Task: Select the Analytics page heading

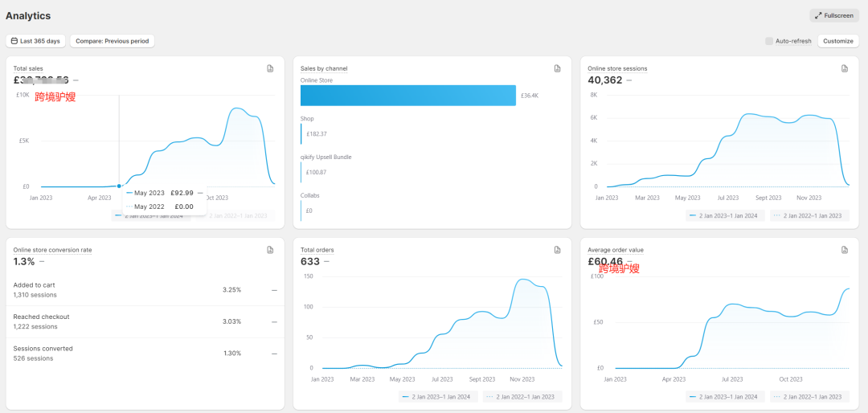Action: pyautogui.click(x=28, y=16)
